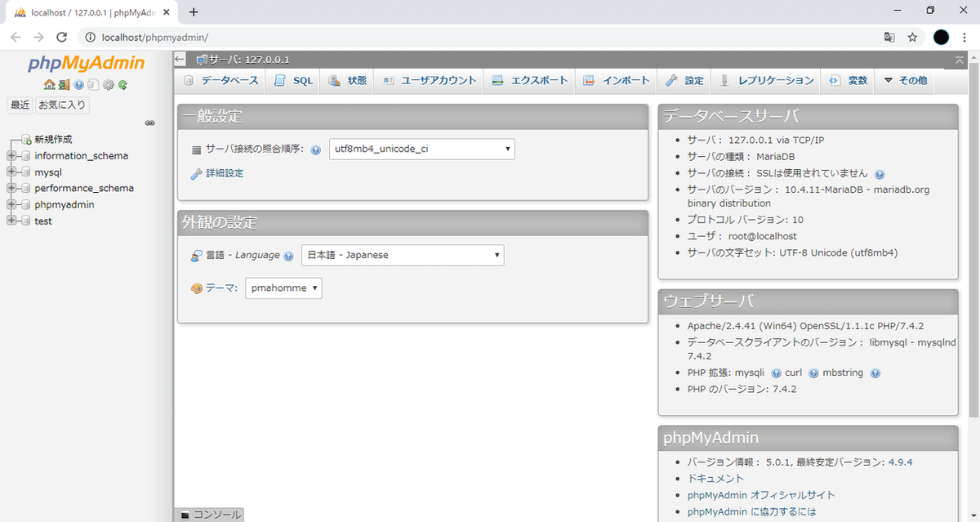Open phpMyAdmin documentation blue question icon in sidebar
The height and width of the screenshot is (522, 980).
click(x=79, y=84)
